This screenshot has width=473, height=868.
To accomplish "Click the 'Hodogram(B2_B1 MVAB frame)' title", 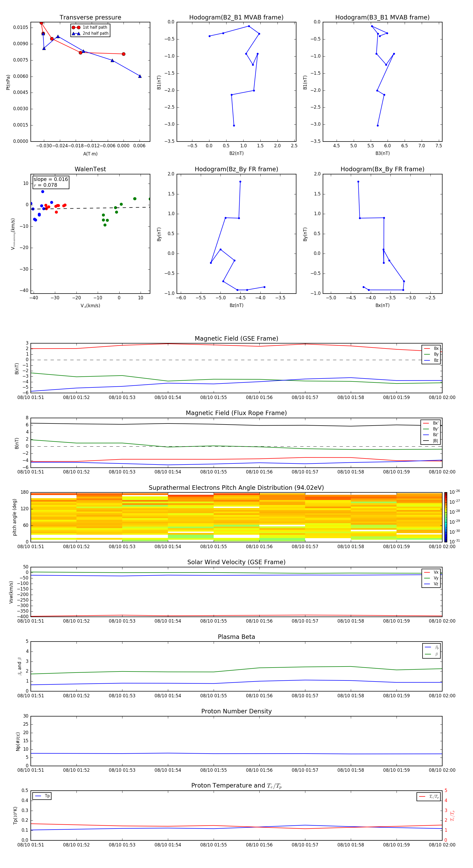I will click(x=236, y=17).
